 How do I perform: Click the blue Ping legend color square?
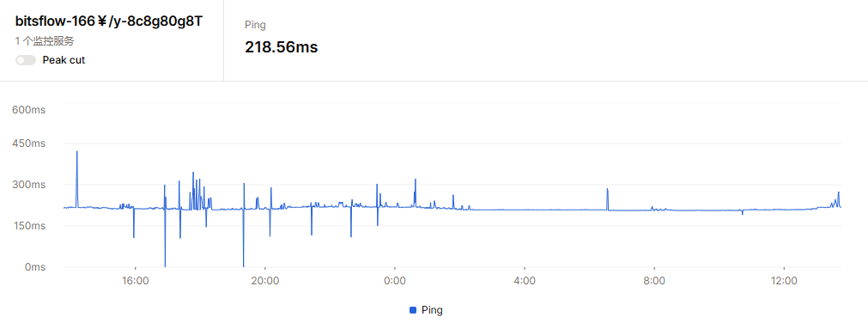[412, 310]
